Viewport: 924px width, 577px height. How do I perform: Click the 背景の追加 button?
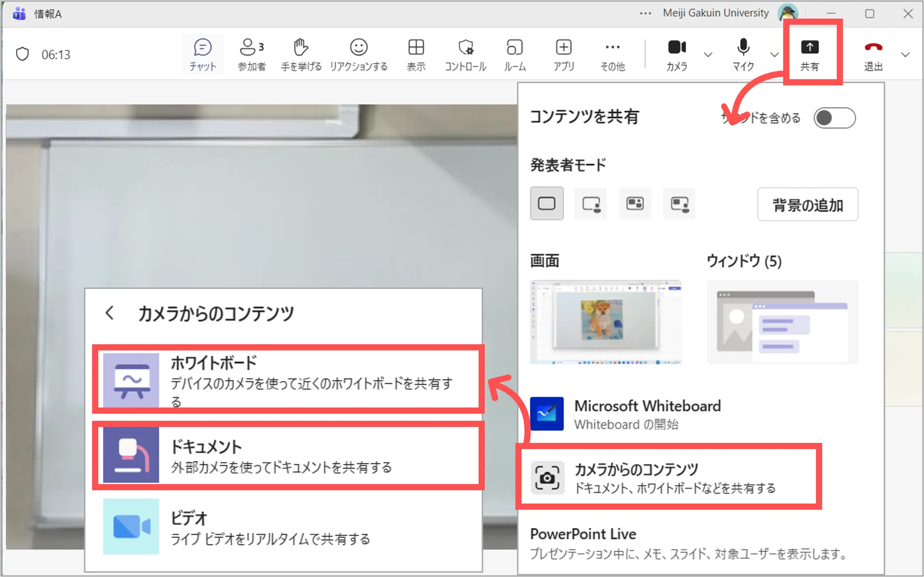(808, 204)
